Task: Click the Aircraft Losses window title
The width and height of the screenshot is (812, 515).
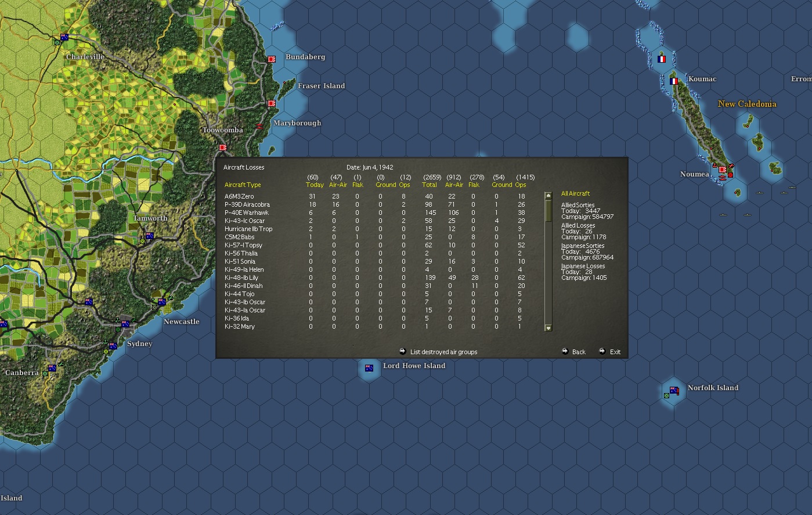Action: [244, 167]
